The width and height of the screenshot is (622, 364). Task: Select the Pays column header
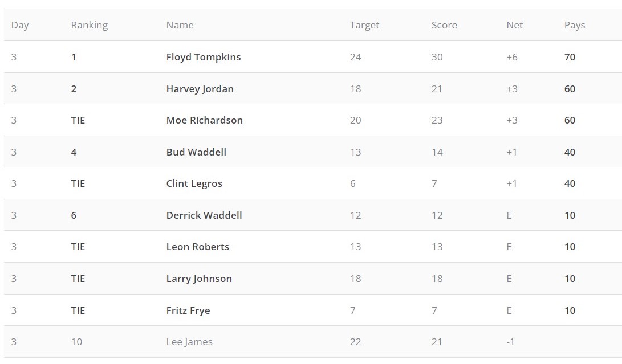(575, 25)
